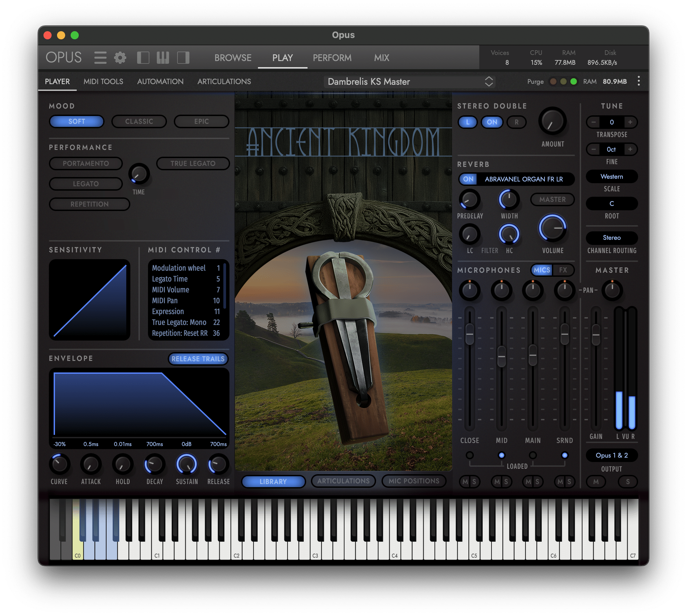Click the envelope HOLD knob
The height and width of the screenshot is (616, 687).
[x=123, y=464]
